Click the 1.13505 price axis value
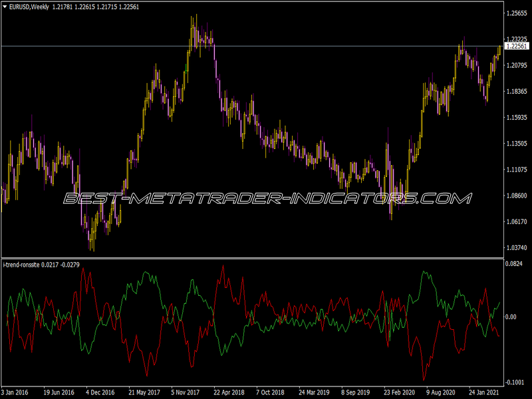This screenshot has height=399, width=532. pyautogui.click(x=517, y=144)
